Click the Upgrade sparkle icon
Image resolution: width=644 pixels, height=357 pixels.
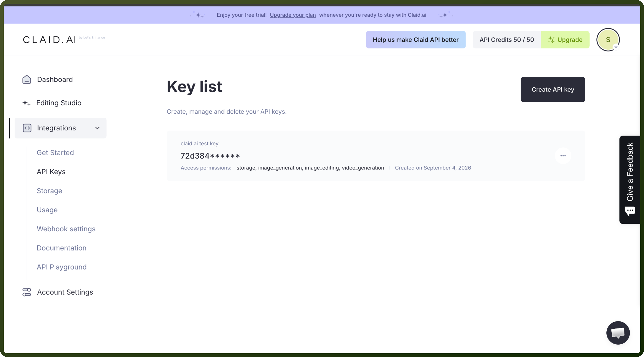point(551,40)
